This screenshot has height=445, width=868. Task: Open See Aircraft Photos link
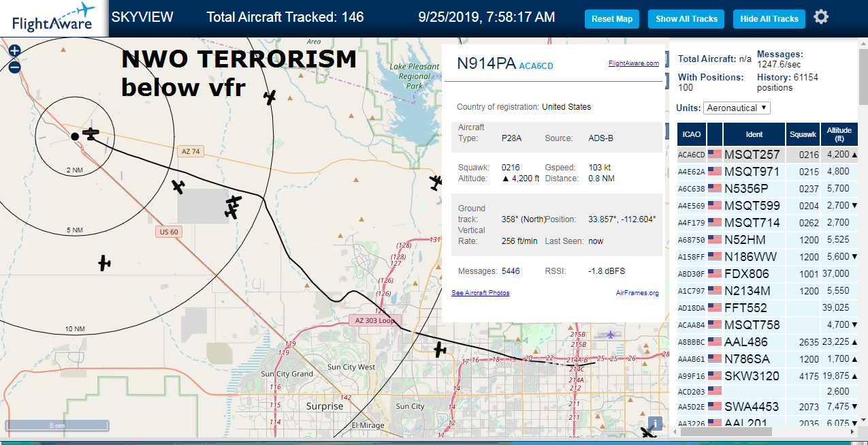coord(481,293)
